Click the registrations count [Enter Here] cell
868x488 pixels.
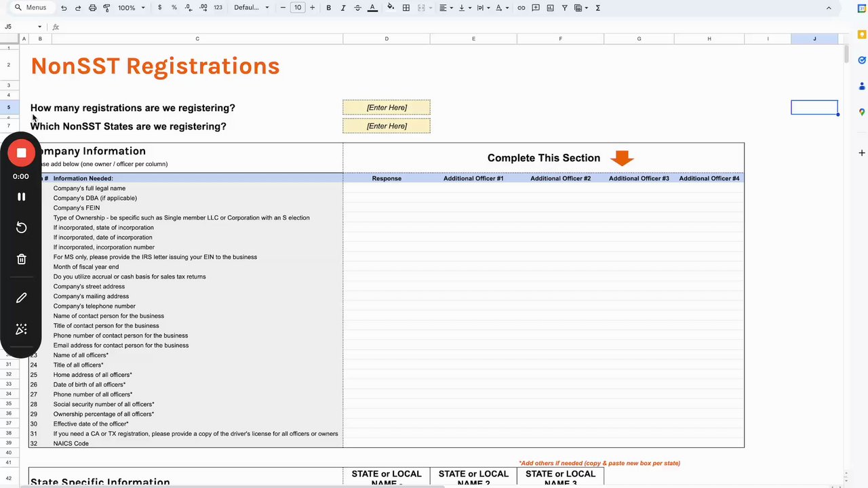tap(387, 107)
